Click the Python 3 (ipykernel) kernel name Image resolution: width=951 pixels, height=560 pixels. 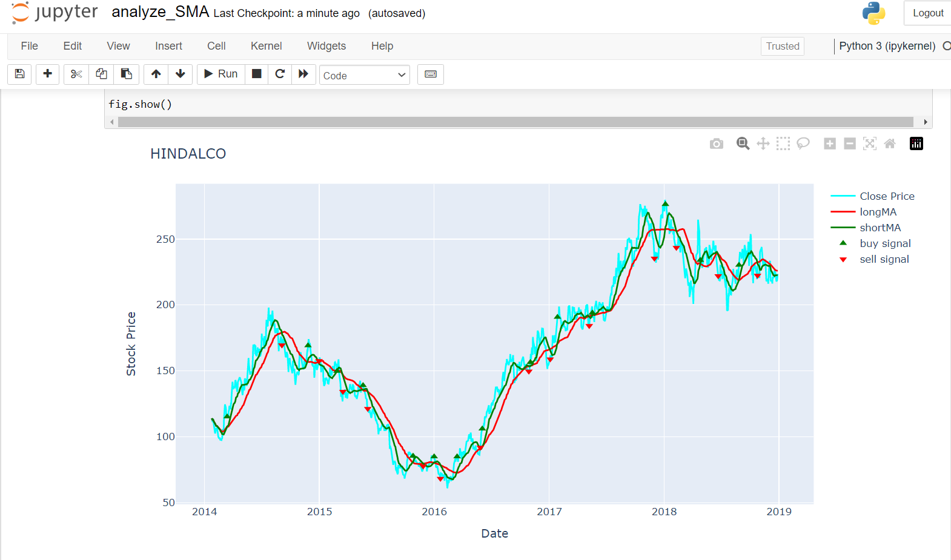click(887, 46)
